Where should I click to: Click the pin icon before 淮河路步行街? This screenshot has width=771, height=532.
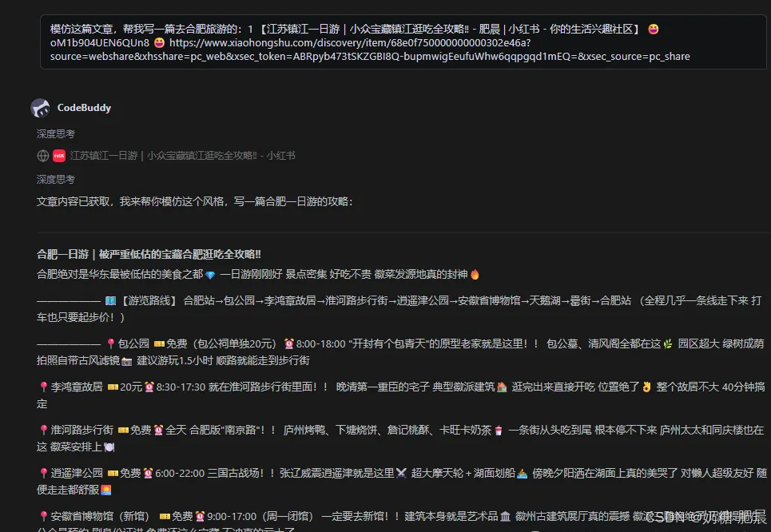[44, 431]
